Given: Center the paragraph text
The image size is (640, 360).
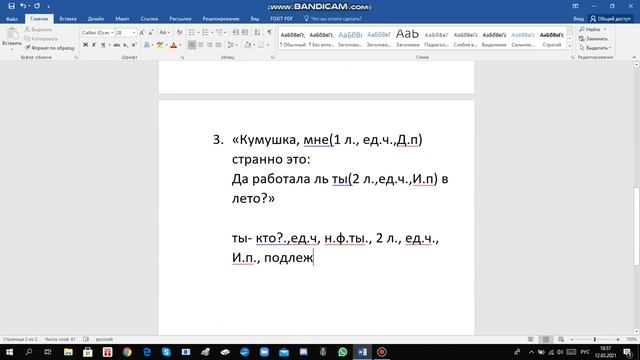Looking at the screenshot, I should pyautogui.click(x=201, y=45).
